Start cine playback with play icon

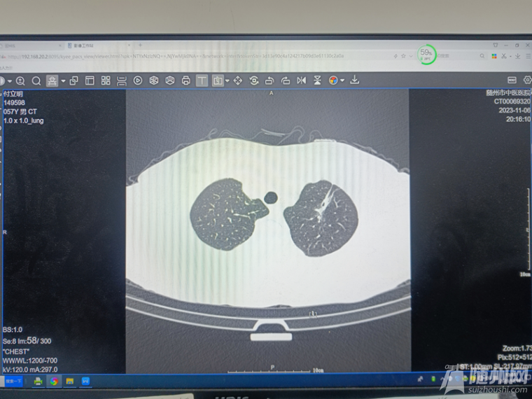click(137, 80)
